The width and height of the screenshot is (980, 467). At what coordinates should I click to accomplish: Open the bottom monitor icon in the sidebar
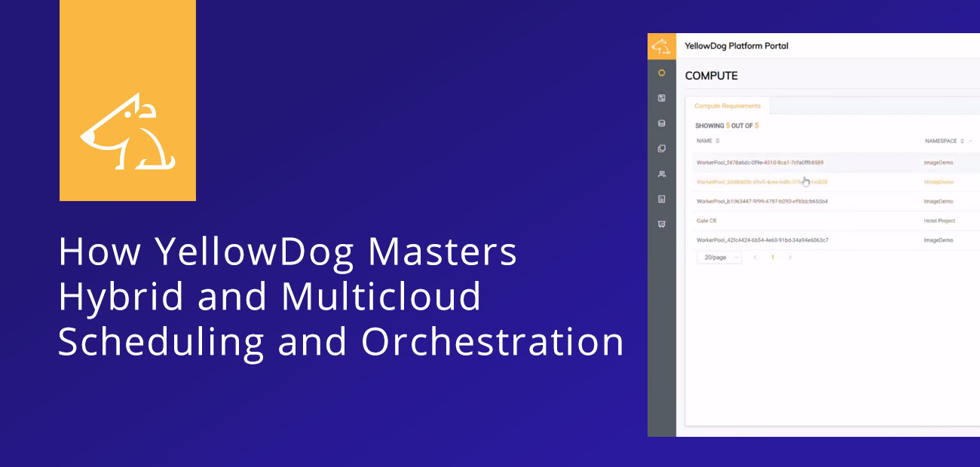click(x=661, y=224)
